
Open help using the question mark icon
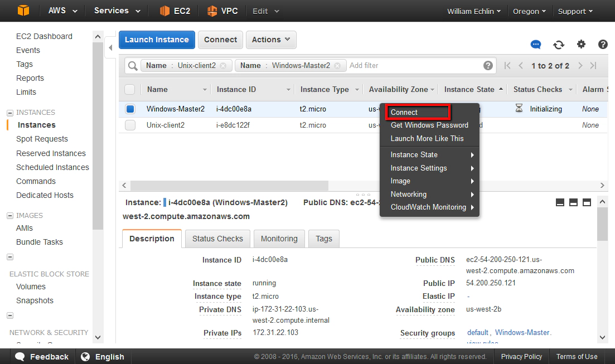pos(603,45)
